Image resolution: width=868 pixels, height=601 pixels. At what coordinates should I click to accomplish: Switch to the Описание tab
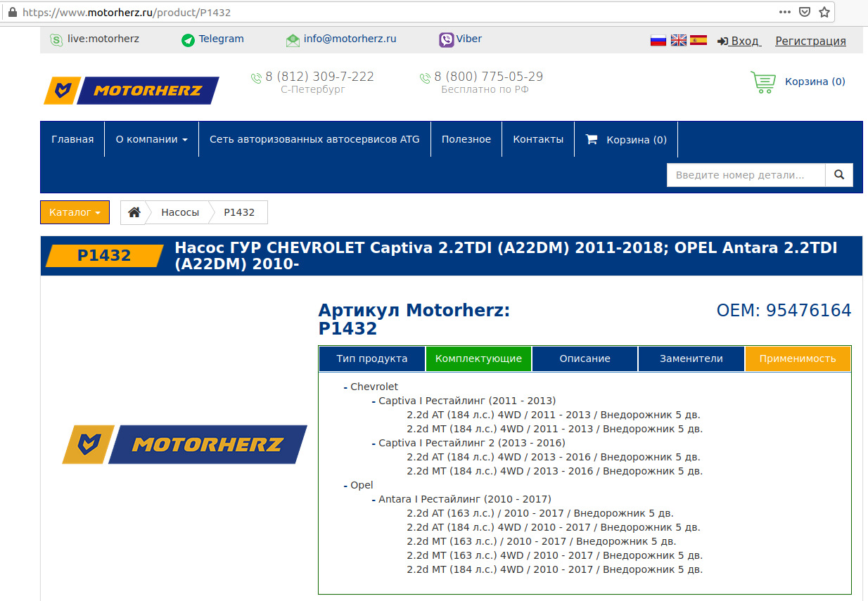coord(585,358)
